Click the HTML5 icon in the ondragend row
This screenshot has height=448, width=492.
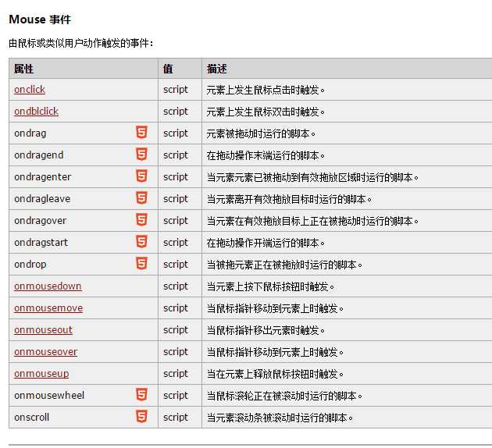141,155
